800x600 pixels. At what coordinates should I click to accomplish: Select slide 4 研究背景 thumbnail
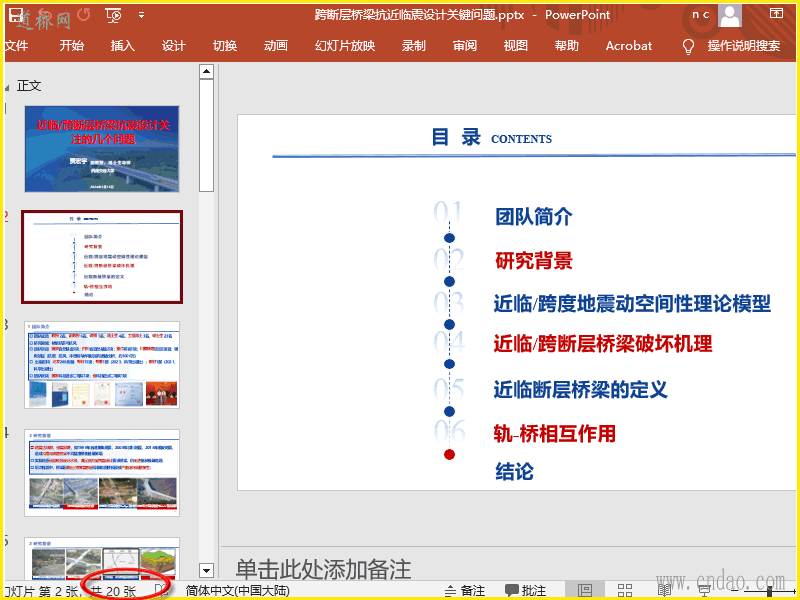point(102,473)
